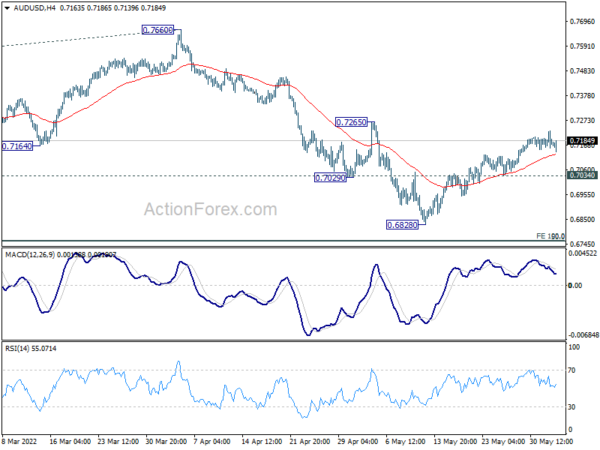Click the 30 May 12:00 date label
600x450 pixels.
pyautogui.click(x=551, y=442)
